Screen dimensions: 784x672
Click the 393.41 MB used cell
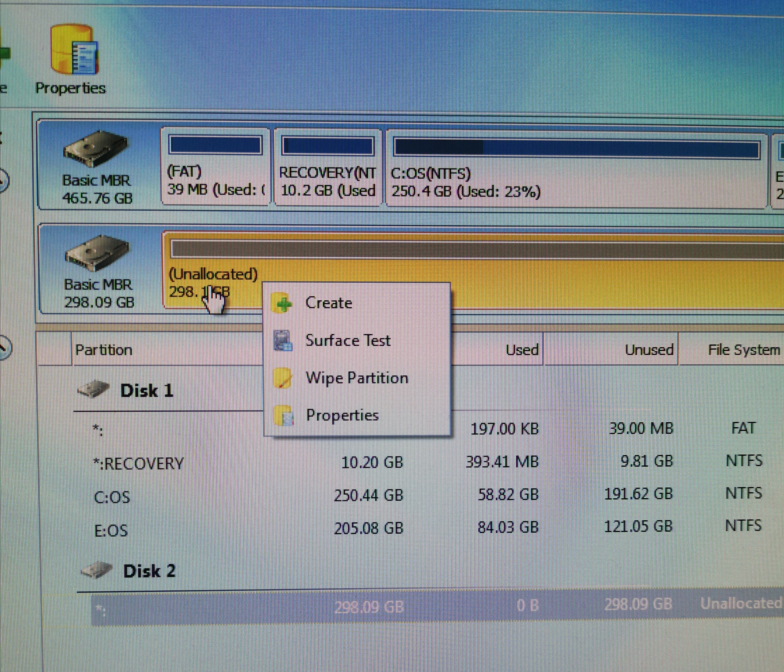pyautogui.click(x=502, y=462)
